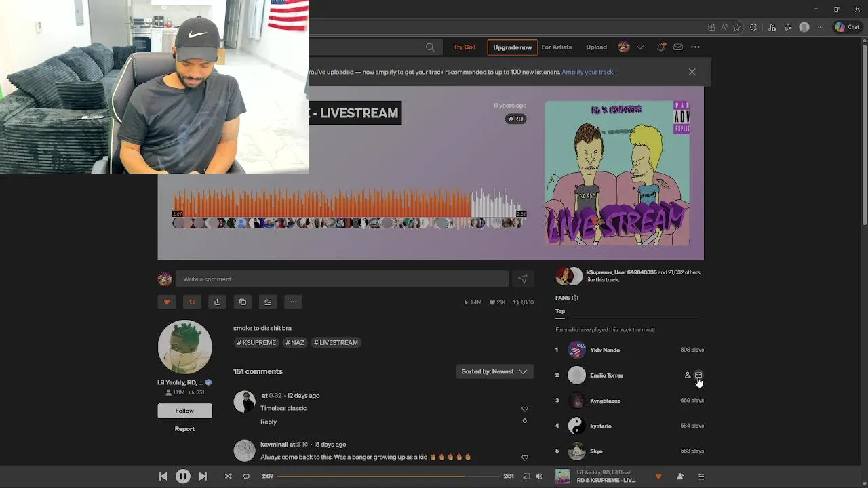Select the # LIVESTREAM tag

[336, 343]
